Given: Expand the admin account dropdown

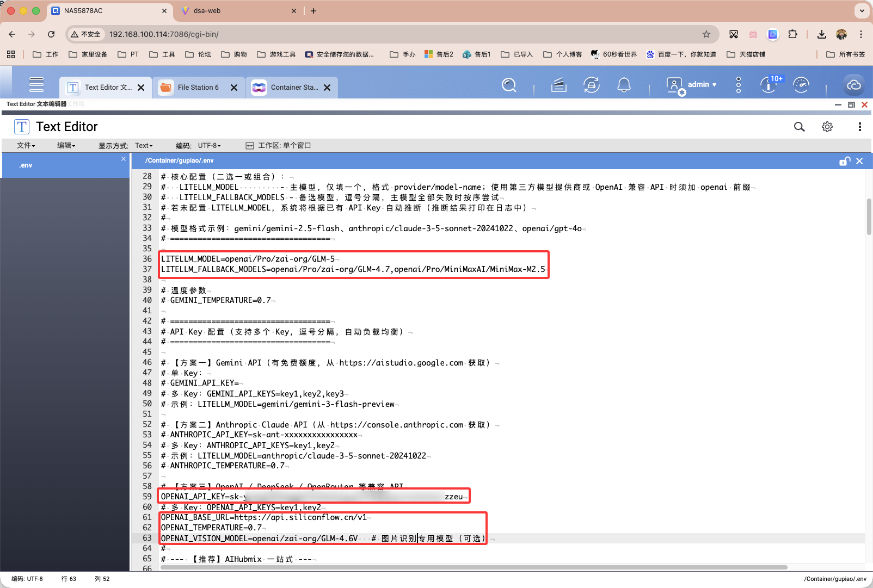Looking at the screenshot, I should [702, 85].
